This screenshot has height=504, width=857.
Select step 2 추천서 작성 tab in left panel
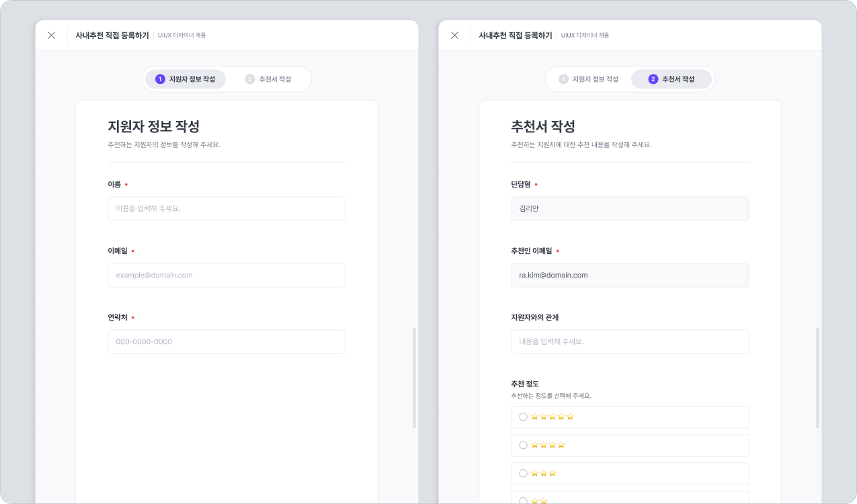pyautogui.click(x=268, y=79)
